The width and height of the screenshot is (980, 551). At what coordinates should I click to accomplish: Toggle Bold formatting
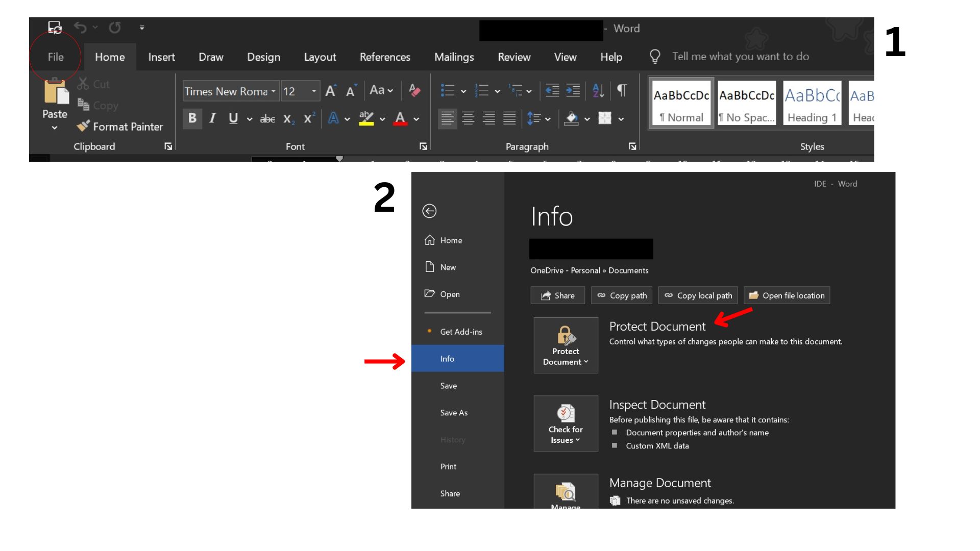coord(192,118)
